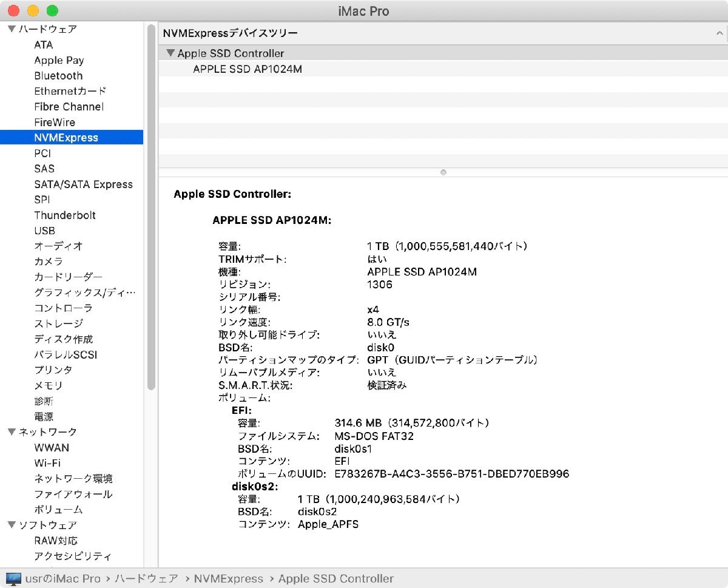The image size is (728, 588).
Task: Select グラフィックス/ディ… in the sidebar
Action: pos(85,292)
